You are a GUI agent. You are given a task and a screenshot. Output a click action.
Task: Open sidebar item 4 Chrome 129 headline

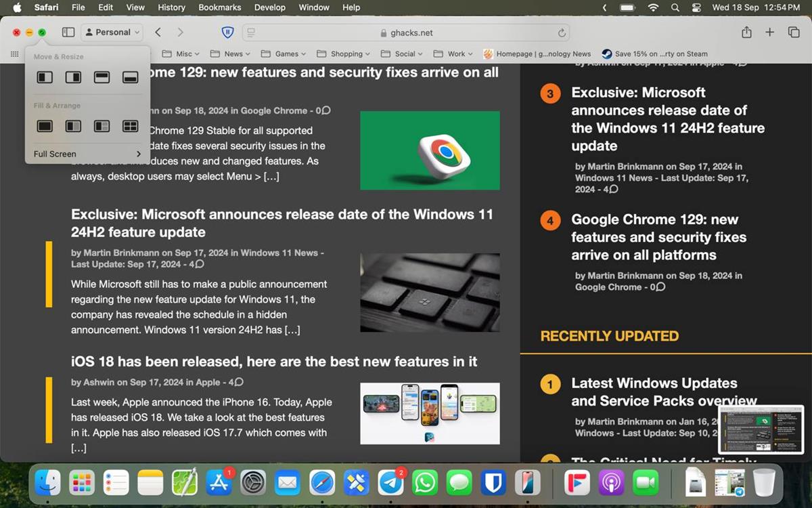[658, 237]
